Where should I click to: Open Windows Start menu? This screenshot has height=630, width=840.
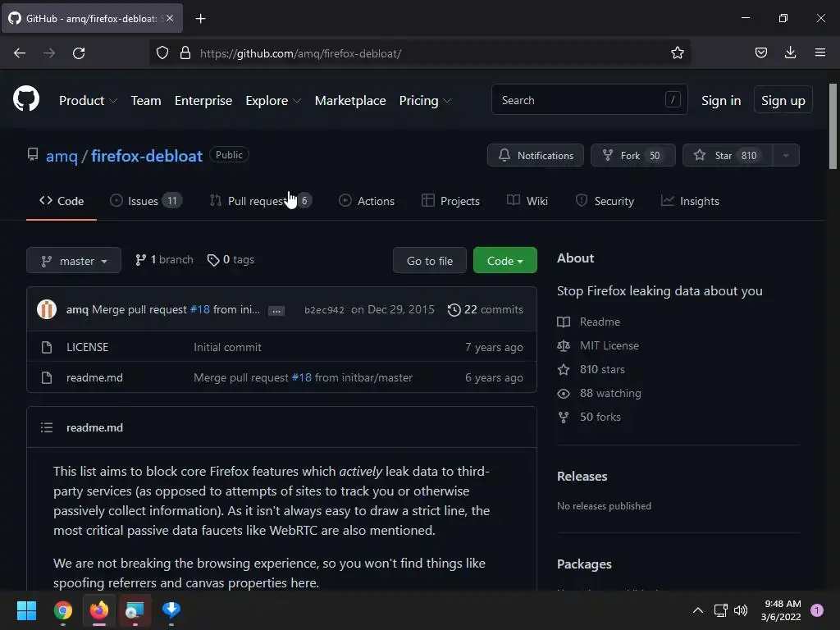[x=26, y=610]
